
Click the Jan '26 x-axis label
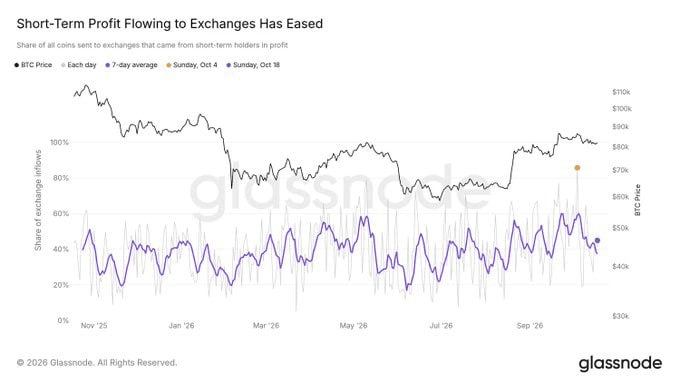coord(181,325)
